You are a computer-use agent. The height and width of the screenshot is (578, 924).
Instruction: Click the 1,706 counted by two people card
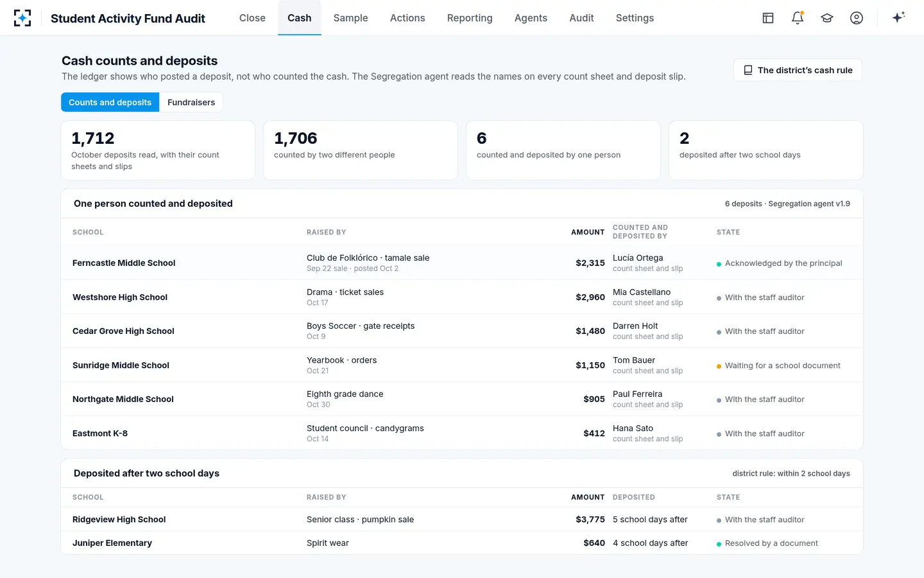361,150
